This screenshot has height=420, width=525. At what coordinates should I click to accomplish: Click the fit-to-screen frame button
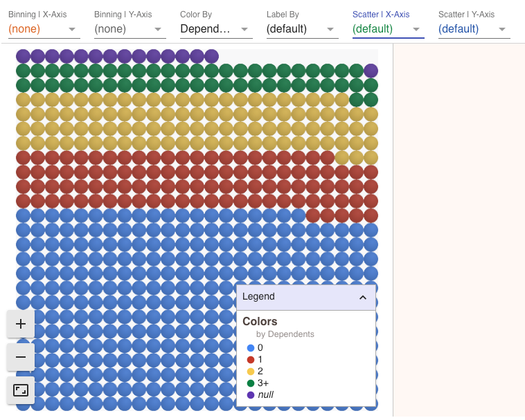coord(21,390)
